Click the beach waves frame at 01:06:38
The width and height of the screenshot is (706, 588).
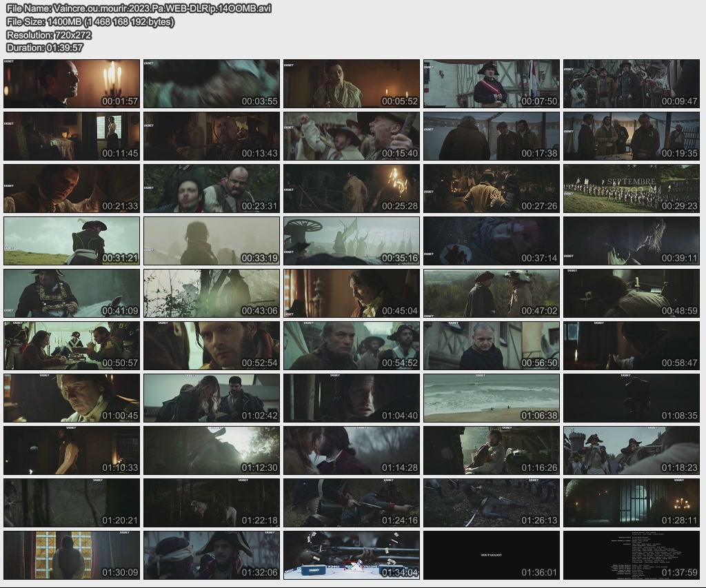tap(491, 398)
